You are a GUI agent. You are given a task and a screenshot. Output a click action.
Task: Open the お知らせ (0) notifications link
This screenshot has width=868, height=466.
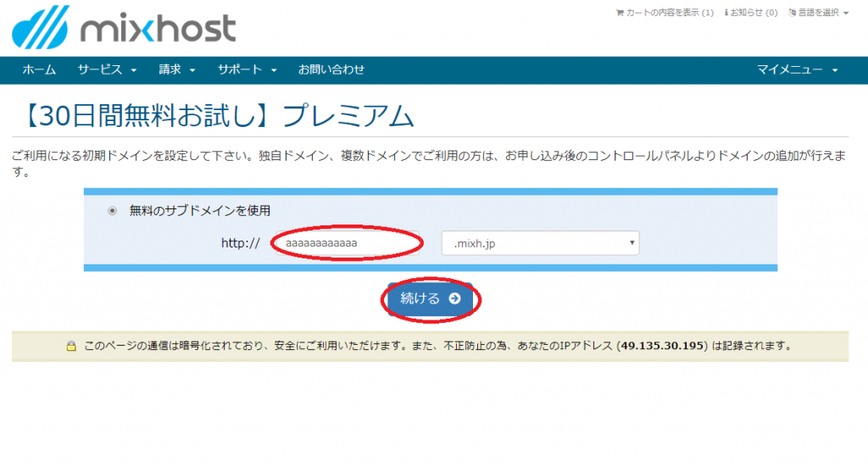pos(754,13)
